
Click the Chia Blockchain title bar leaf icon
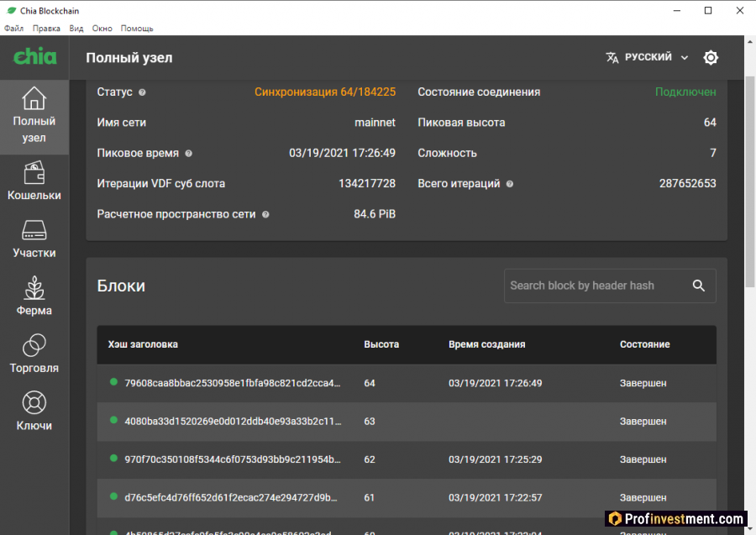pyautogui.click(x=11, y=10)
